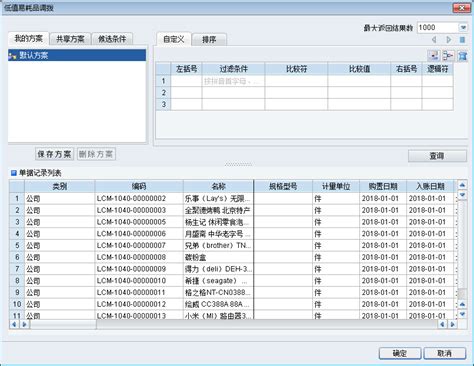Click the horizontal scrollbar thumb under record table
Viewport: 474px width, 366px height.
click(63, 324)
